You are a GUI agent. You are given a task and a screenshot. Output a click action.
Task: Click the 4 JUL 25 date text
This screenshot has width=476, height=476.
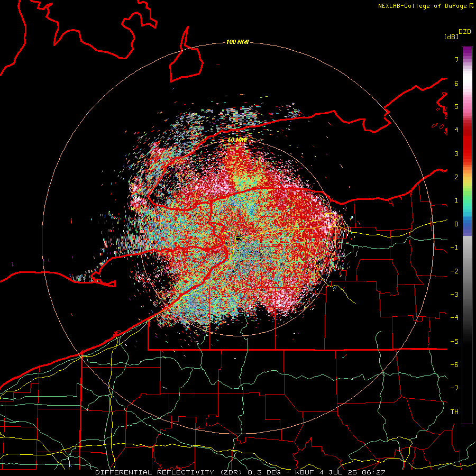click(337, 472)
